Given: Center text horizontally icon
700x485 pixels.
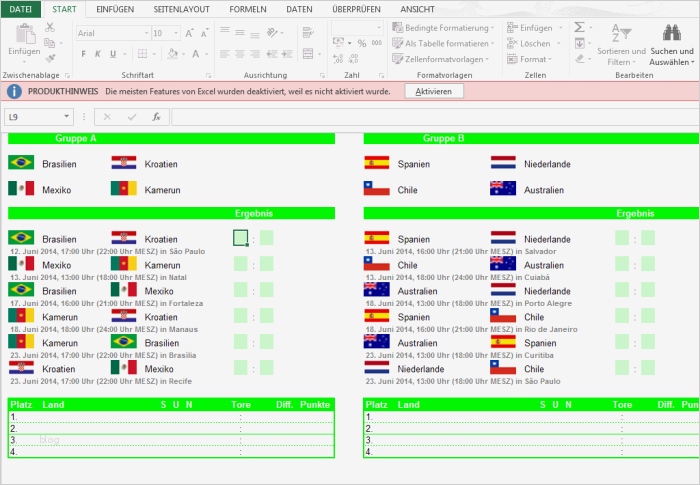Looking at the screenshot, I should coord(240,54).
